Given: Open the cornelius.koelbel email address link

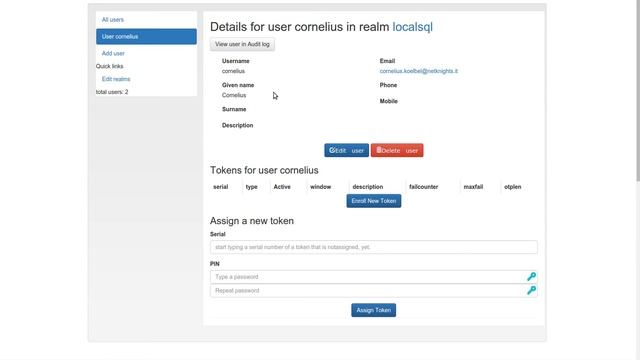Looking at the screenshot, I should pyautogui.click(x=418, y=71).
